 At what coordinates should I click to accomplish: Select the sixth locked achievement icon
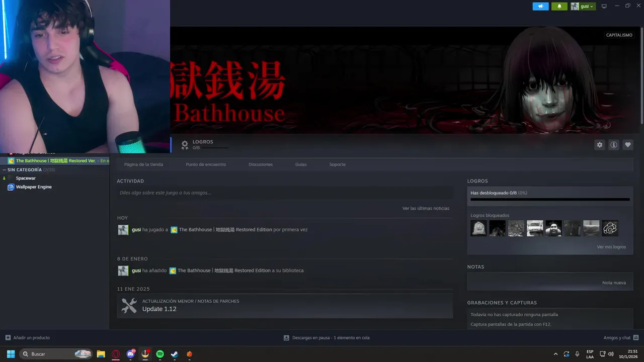coord(572,228)
